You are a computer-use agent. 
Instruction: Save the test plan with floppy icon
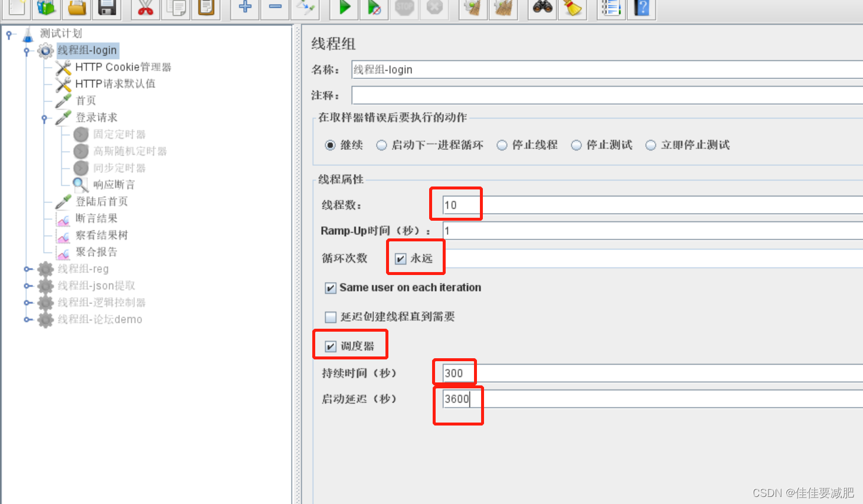(x=107, y=7)
